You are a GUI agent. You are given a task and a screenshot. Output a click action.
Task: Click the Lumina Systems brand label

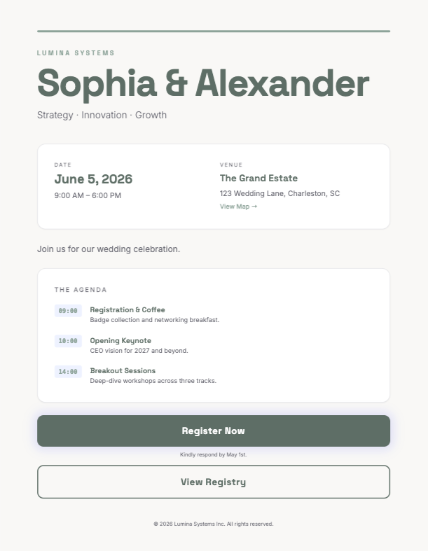click(x=76, y=53)
